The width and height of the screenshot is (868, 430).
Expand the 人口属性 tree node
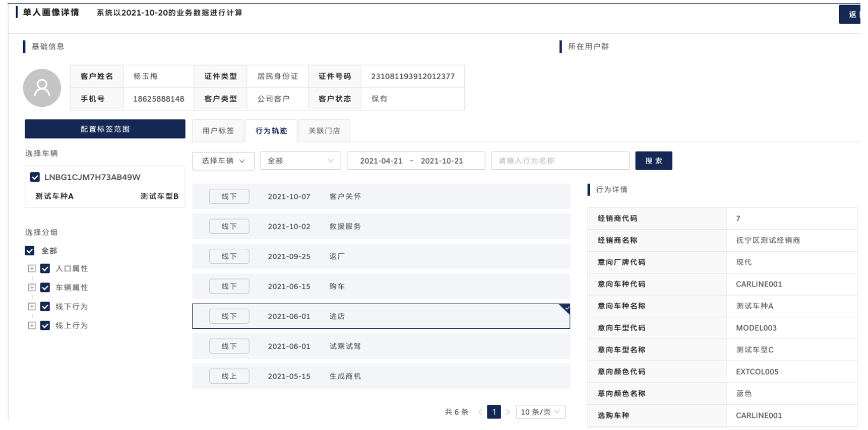[x=32, y=269]
